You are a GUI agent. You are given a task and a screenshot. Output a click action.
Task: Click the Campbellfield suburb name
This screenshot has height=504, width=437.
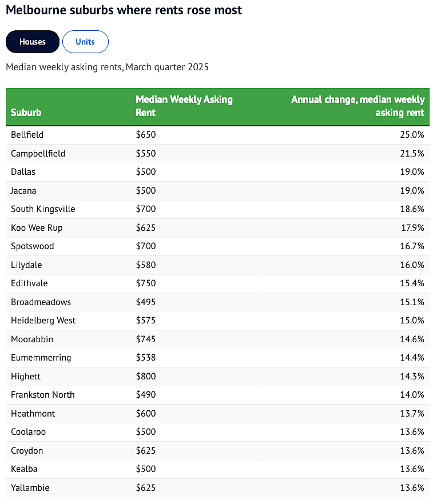(x=38, y=153)
